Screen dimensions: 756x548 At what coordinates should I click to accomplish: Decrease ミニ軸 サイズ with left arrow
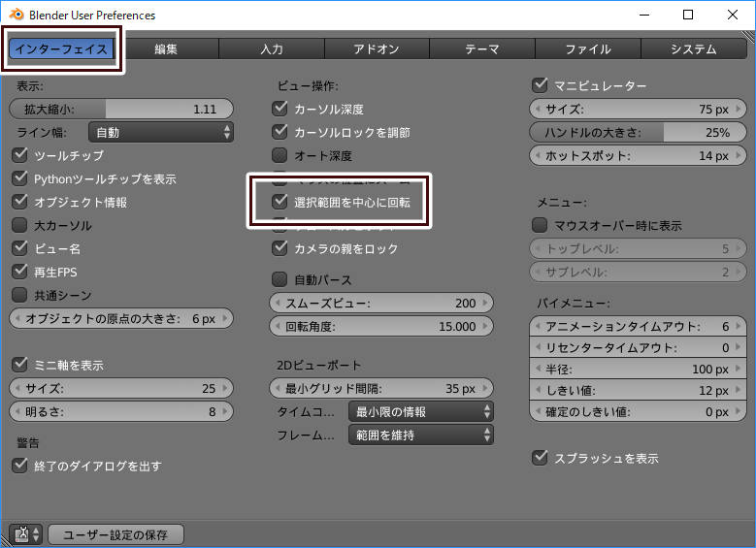click(17, 389)
